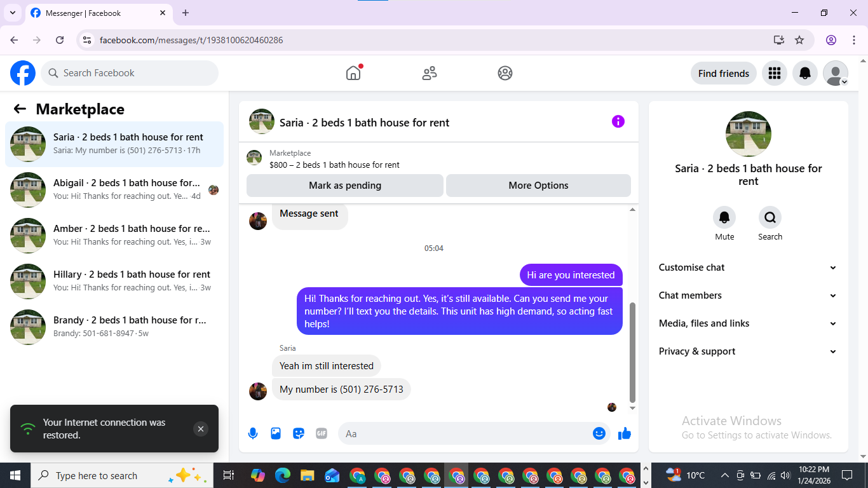Open the account profile avatar menu

pos(836,73)
